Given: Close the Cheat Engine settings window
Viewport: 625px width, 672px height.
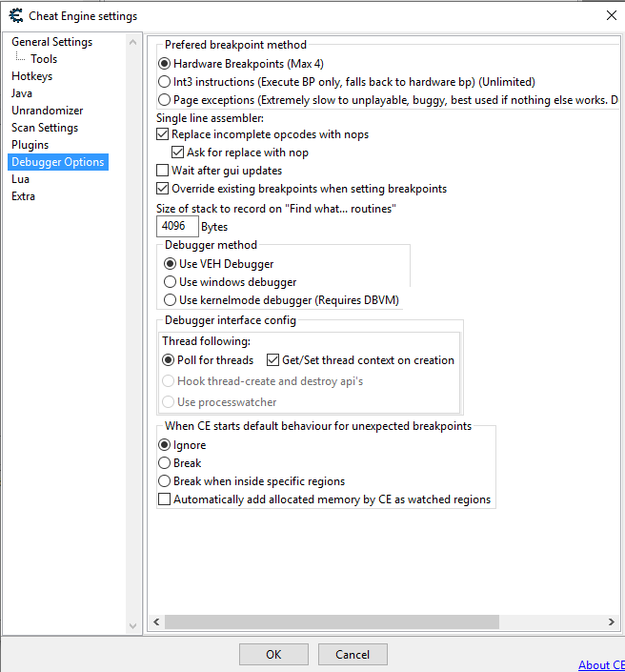Looking at the screenshot, I should tap(610, 15).
